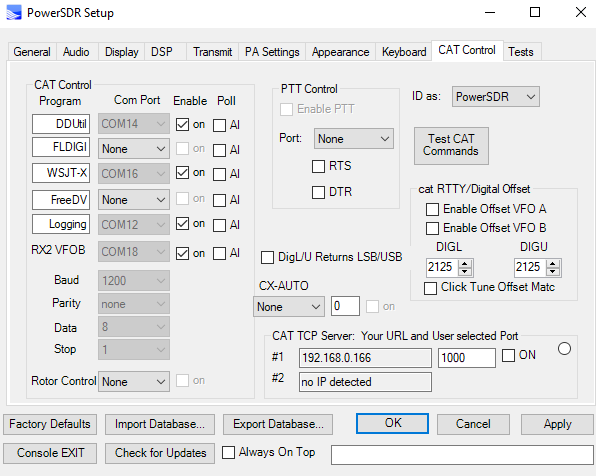Click the Test CAT Commands button
The image size is (596, 476).
point(451,146)
